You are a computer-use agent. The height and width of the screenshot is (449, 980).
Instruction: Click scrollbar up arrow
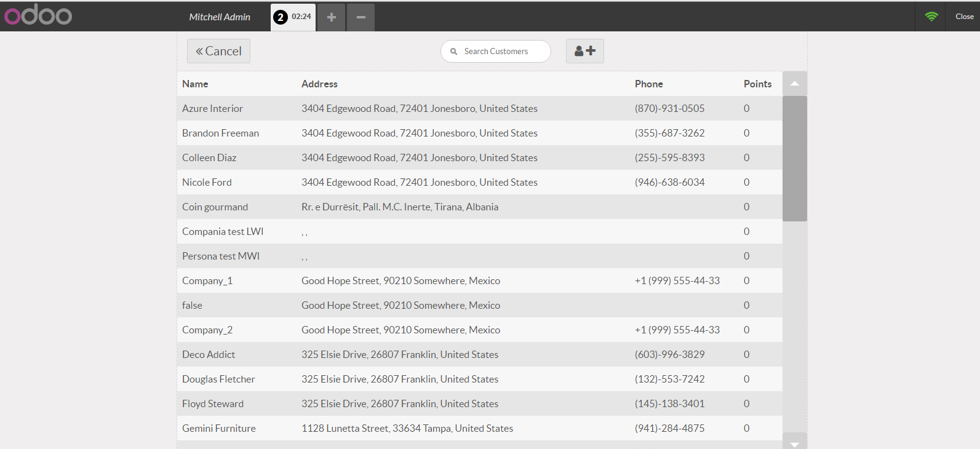tap(795, 84)
